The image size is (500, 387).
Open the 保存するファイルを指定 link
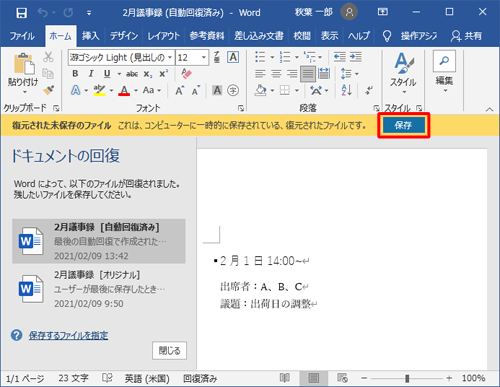68,335
